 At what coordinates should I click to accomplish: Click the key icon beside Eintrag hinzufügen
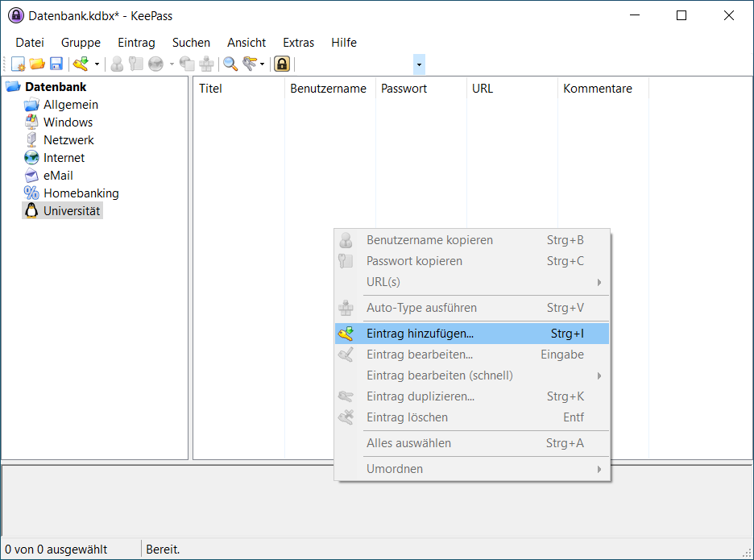[346, 334]
